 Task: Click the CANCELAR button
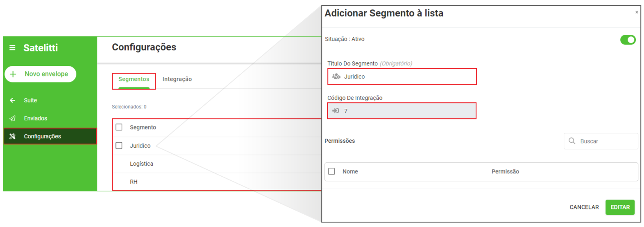[584, 207]
